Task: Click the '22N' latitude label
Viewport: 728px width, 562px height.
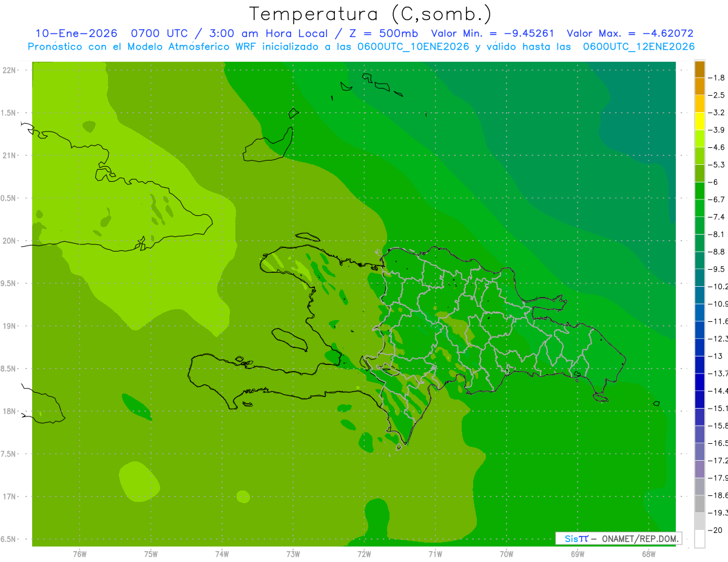Action: [10, 70]
